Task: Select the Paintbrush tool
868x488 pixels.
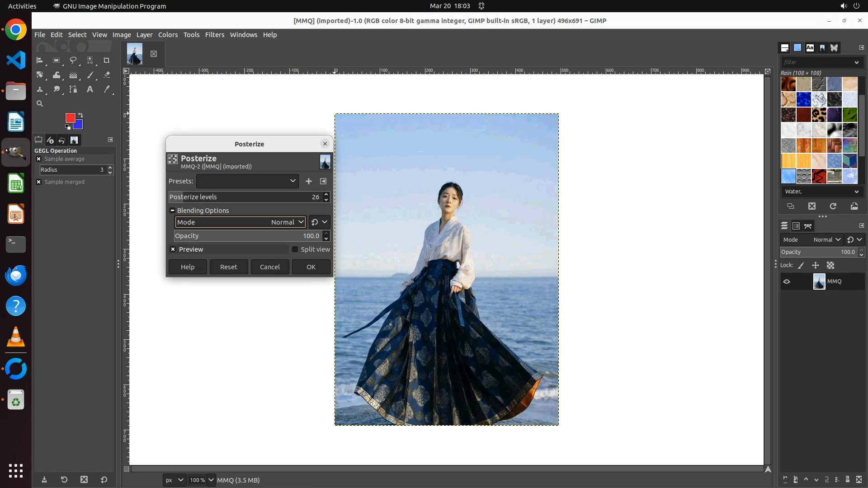Action: tap(90, 75)
